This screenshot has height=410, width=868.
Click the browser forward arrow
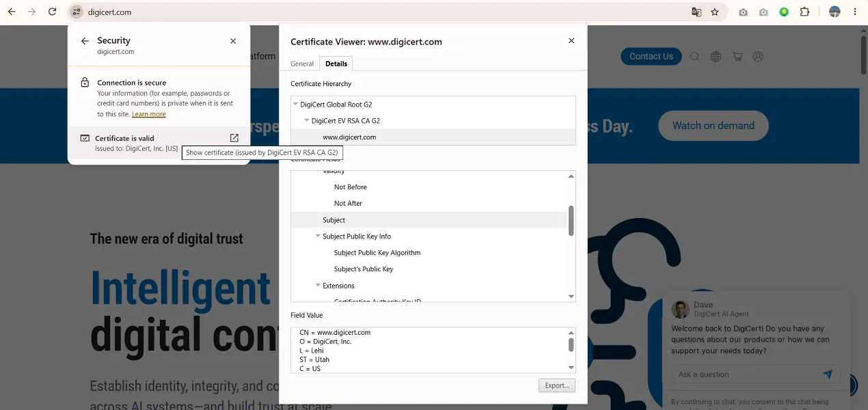(x=31, y=12)
